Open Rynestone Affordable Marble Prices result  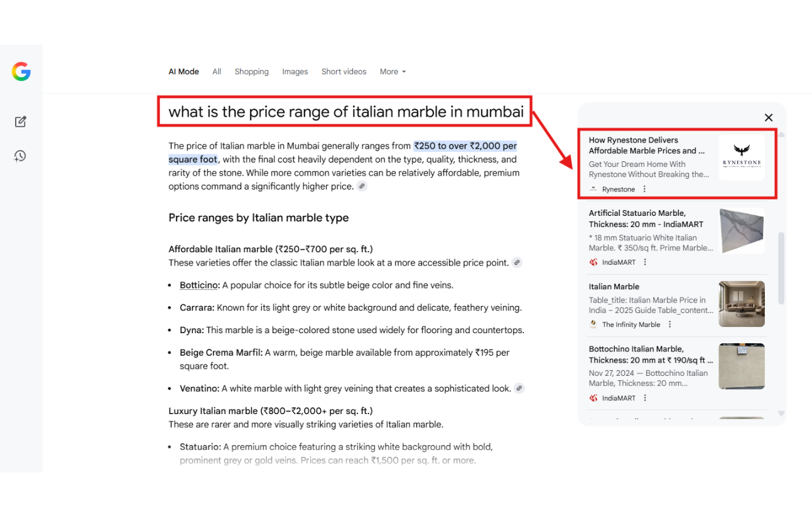pos(647,146)
